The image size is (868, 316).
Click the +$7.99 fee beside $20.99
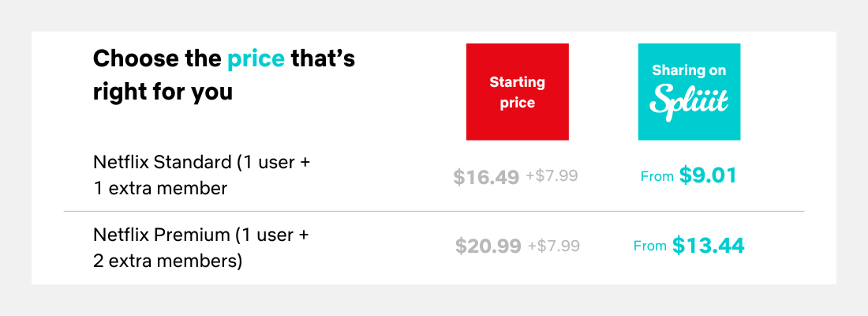click(554, 246)
